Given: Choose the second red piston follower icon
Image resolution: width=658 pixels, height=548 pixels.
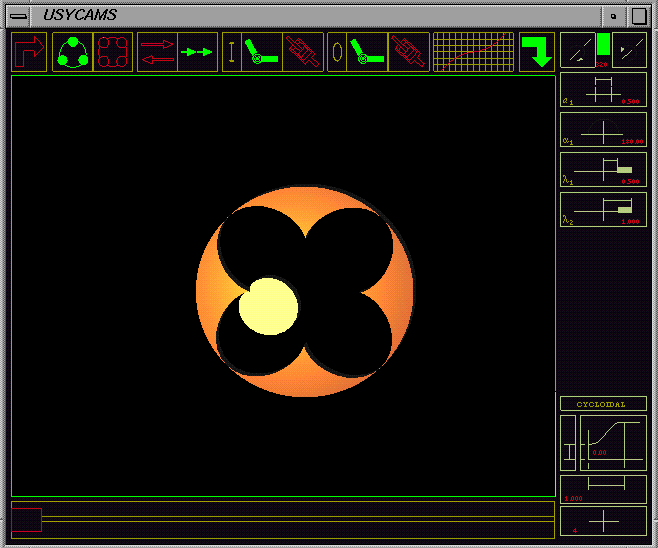Looking at the screenshot, I should tap(409, 52).
